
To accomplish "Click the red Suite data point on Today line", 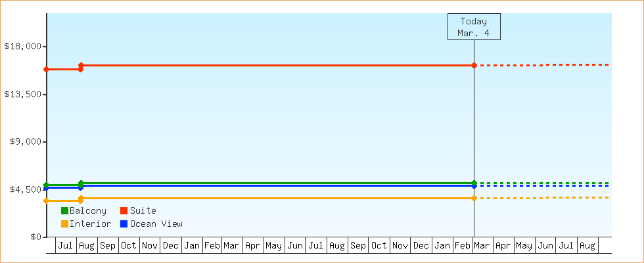I will coord(474,65).
